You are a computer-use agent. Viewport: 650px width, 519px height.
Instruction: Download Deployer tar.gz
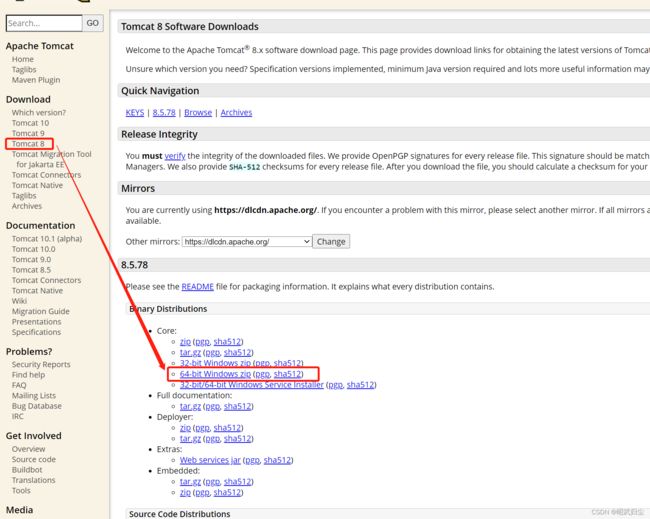pyautogui.click(x=190, y=439)
